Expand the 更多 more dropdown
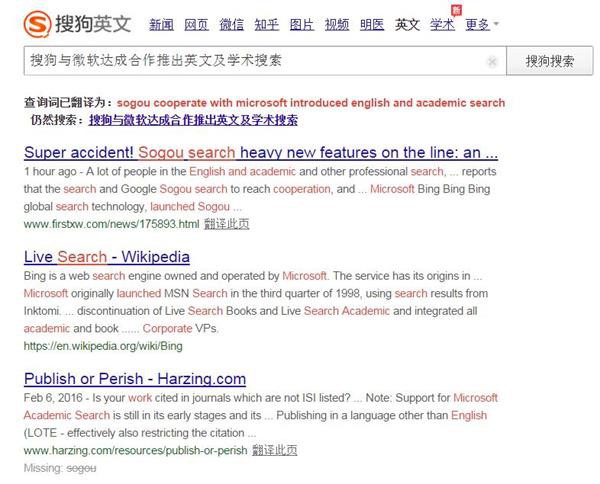The width and height of the screenshot is (600, 484). click(x=482, y=25)
